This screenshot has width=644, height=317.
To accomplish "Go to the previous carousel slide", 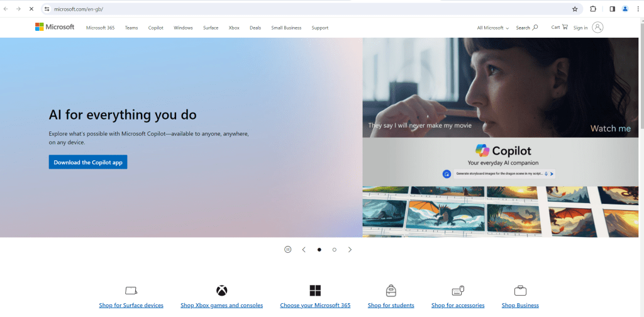I will [304, 250].
